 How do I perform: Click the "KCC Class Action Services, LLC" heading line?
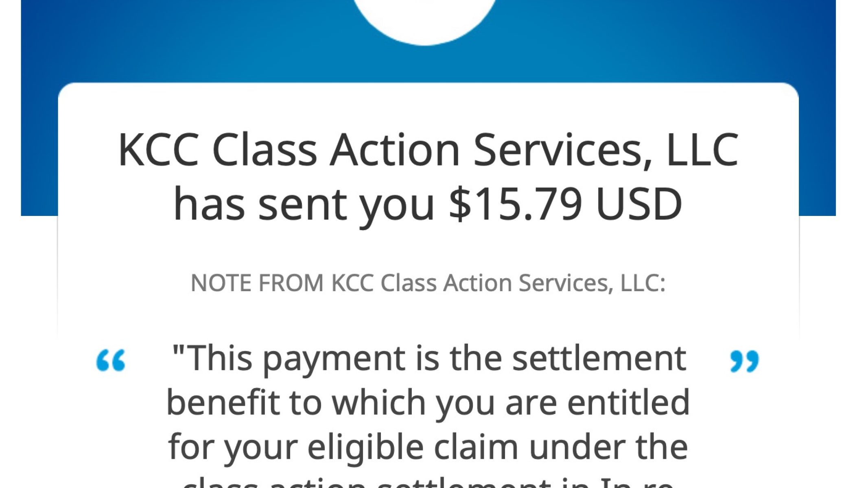click(428, 150)
